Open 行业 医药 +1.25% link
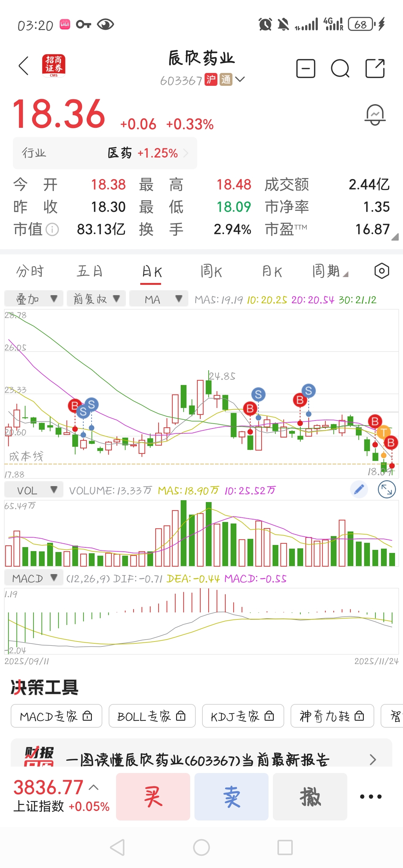Image resolution: width=403 pixels, height=868 pixels. pos(105,153)
